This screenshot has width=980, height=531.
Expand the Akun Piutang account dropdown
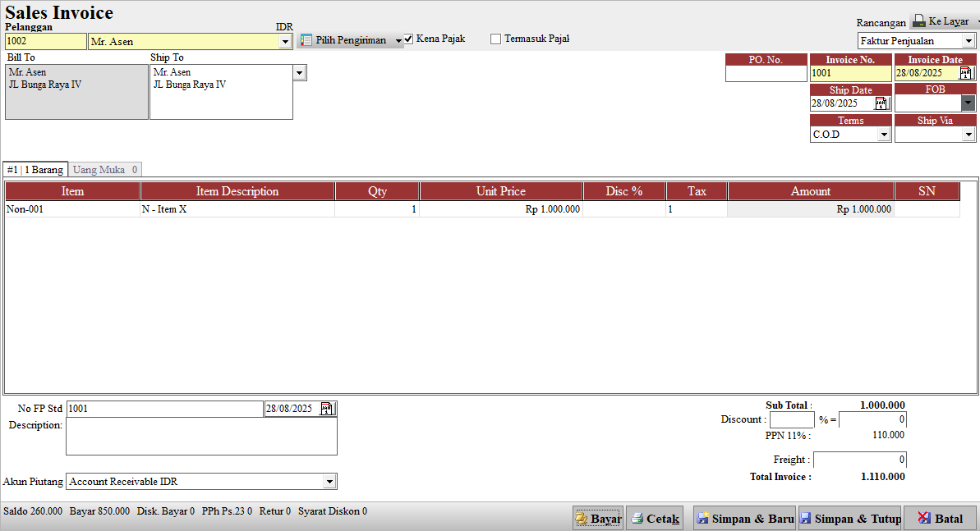tap(329, 482)
